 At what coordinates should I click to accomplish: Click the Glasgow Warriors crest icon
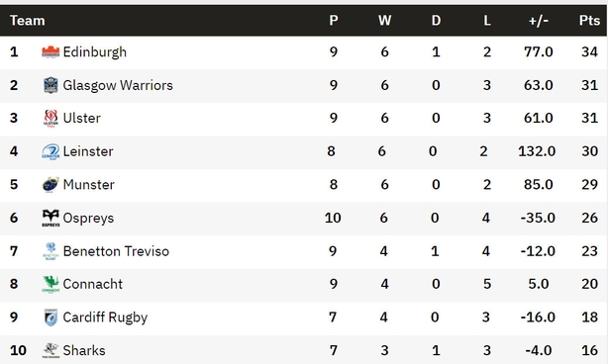click(x=51, y=85)
